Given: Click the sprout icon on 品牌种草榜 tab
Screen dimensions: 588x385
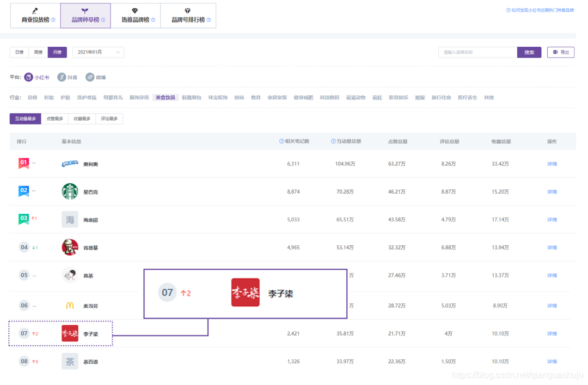Looking at the screenshot, I should pos(85,11).
